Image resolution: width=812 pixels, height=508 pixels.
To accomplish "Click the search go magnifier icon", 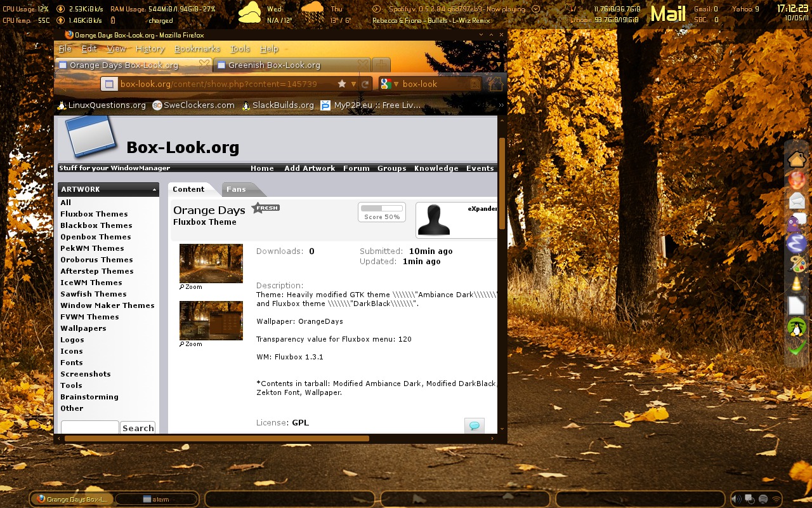I will tap(475, 84).
